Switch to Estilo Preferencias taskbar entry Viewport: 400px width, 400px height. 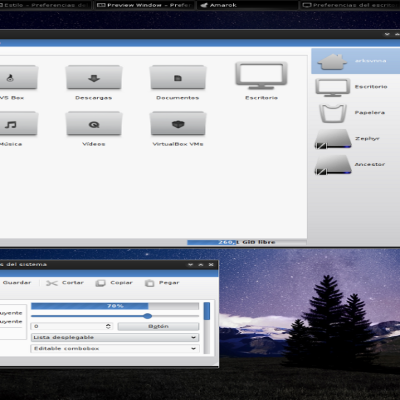click(45, 5)
